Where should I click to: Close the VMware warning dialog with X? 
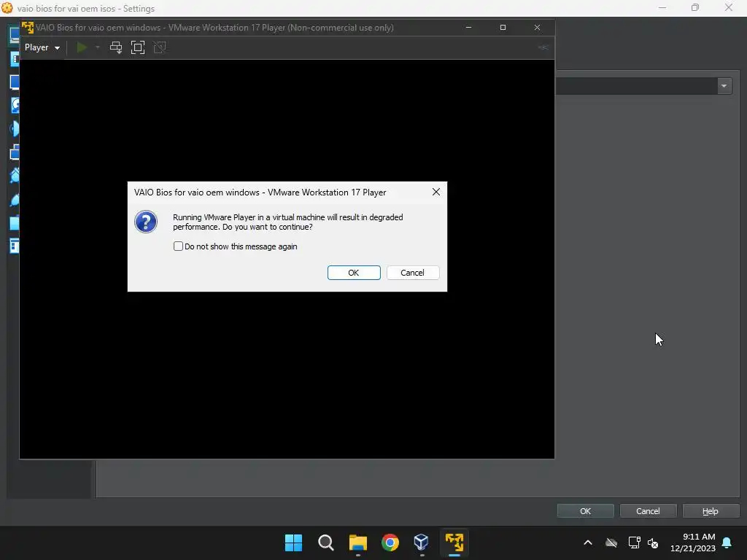436,192
